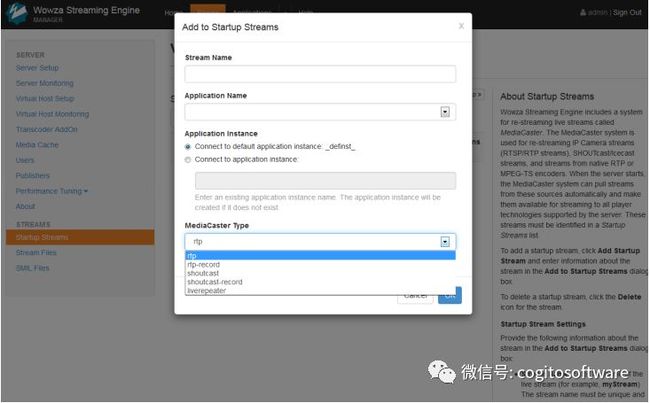This screenshot has height=403, width=650.
Task: Click the Sign Out link
Action: click(x=627, y=12)
